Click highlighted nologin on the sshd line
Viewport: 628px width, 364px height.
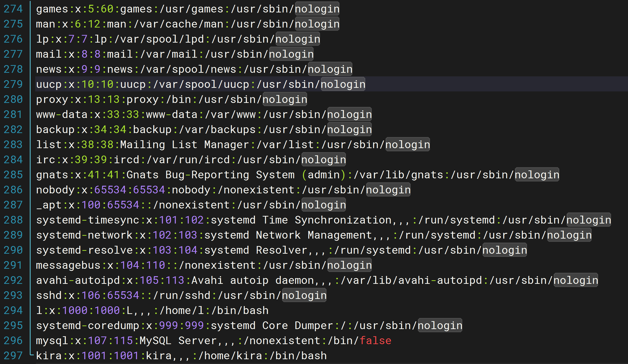pyautogui.click(x=304, y=295)
